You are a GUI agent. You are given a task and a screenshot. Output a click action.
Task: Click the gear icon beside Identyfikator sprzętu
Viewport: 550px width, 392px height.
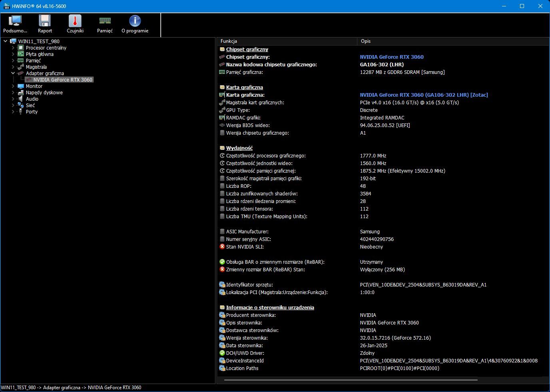(x=222, y=285)
